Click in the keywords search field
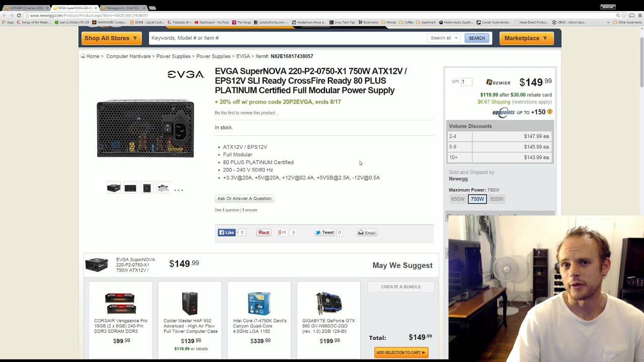 287,38
